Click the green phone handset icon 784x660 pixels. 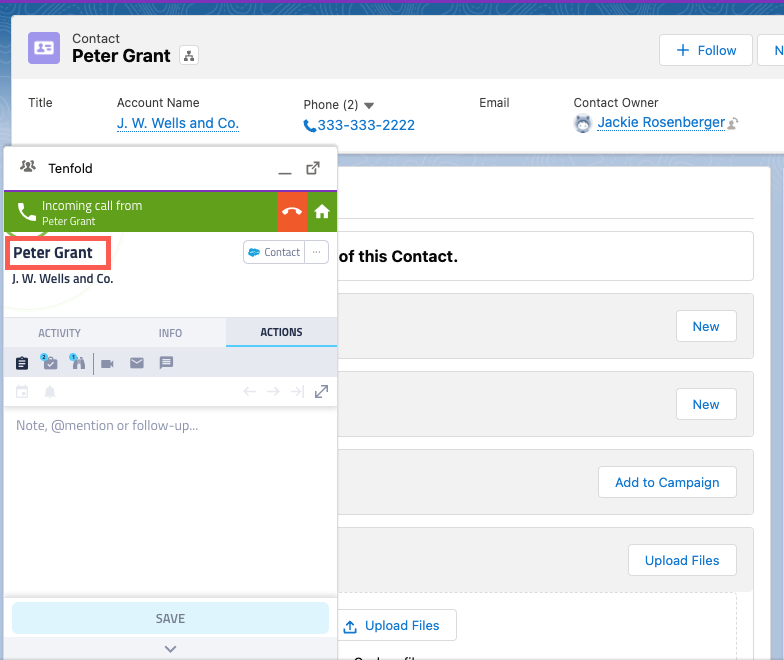tap(26, 212)
